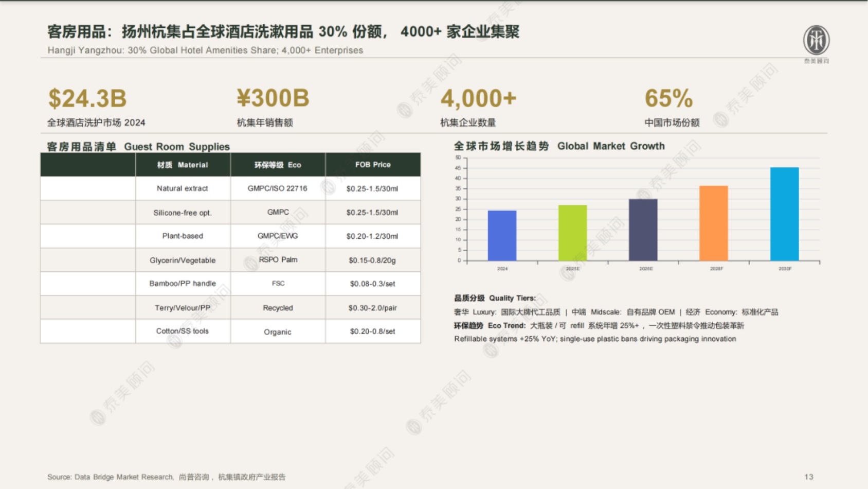This screenshot has height=489, width=868.
Task: Select the English subtitle 'Hangji Yangzhou: 30% Global...'
Action: pyautogui.click(x=205, y=50)
